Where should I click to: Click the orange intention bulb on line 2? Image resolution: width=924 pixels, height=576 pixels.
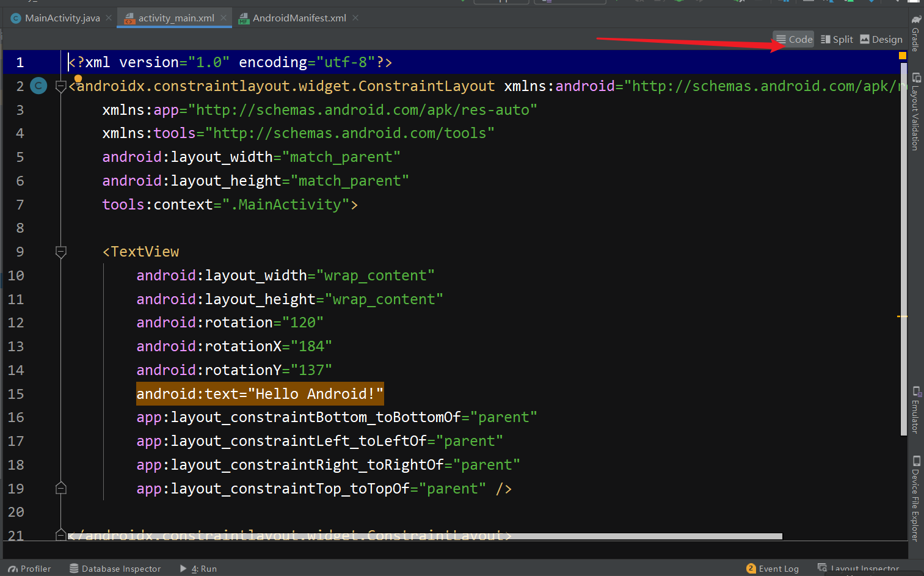point(78,79)
